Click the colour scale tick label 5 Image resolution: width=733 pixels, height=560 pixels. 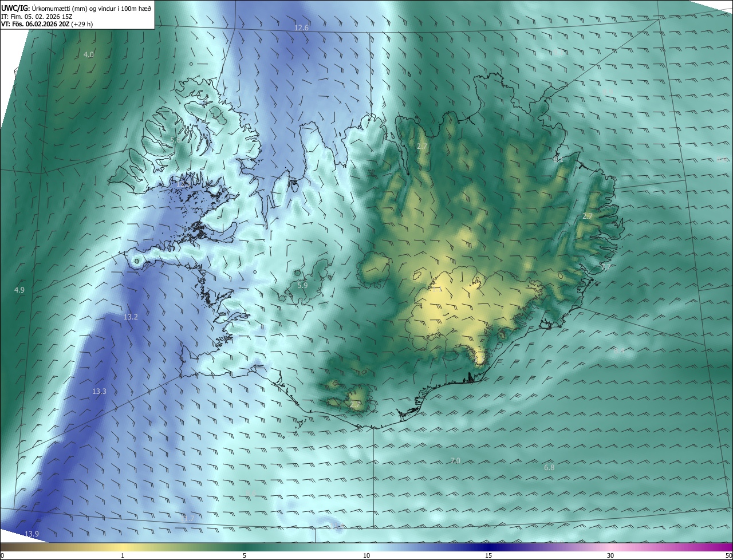pyautogui.click(x=245, y=555)
